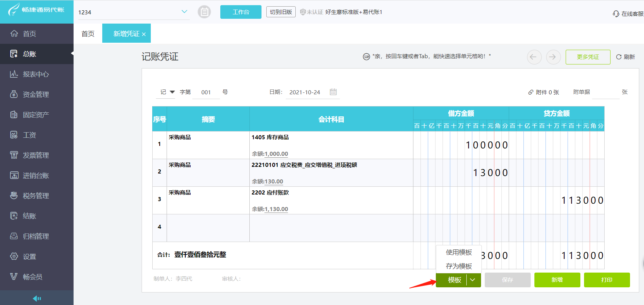Click the green 新增 button
This screenshot has width=644, height=305.
click(x=557, y=280)
